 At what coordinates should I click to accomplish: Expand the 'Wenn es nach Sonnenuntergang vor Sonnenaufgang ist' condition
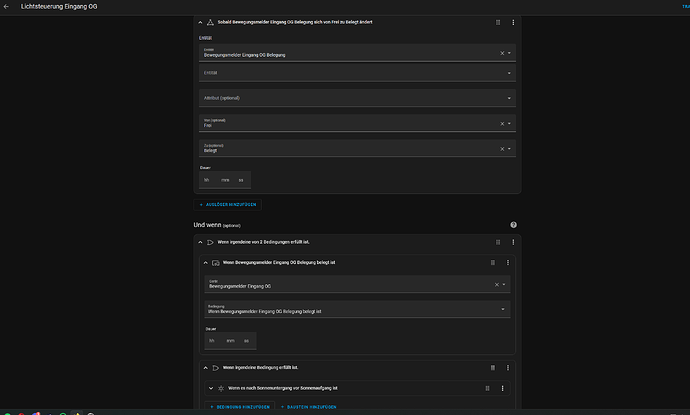211,389
